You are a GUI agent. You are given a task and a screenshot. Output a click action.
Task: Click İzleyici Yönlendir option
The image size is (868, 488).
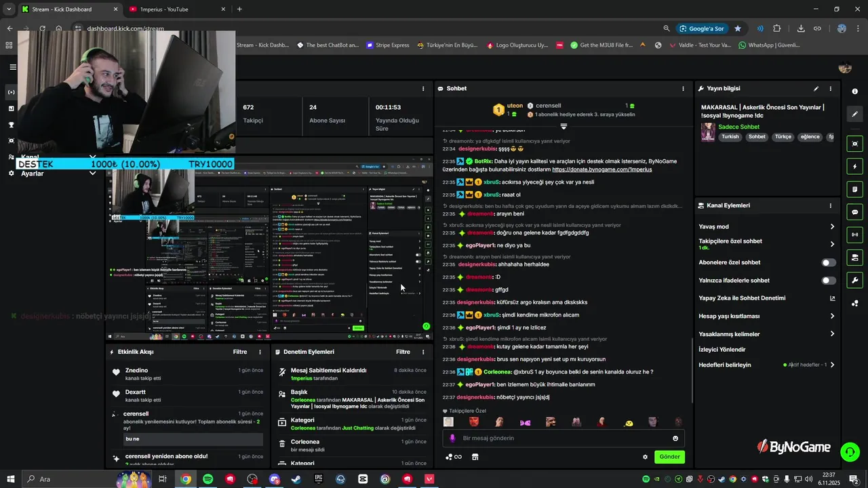click(x=722, y=350)
